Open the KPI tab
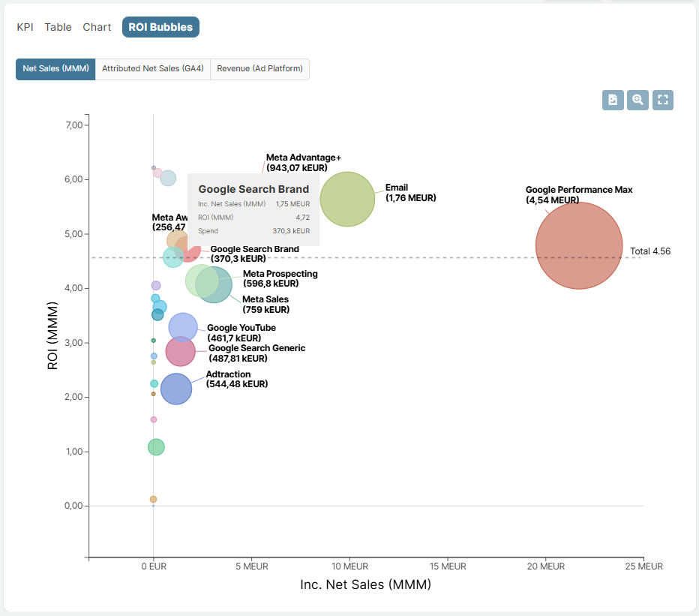The width and height of the screenshot is (699, 616). (25, 27)
